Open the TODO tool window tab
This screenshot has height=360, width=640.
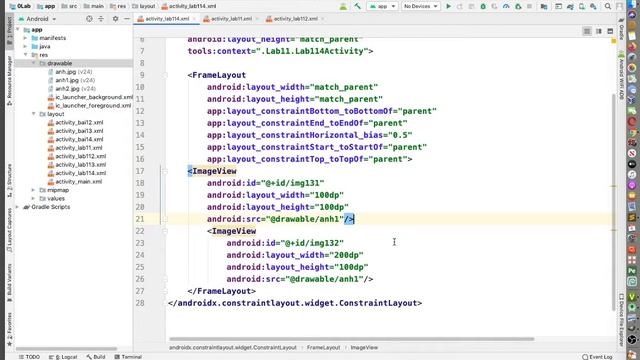point(29,357)
